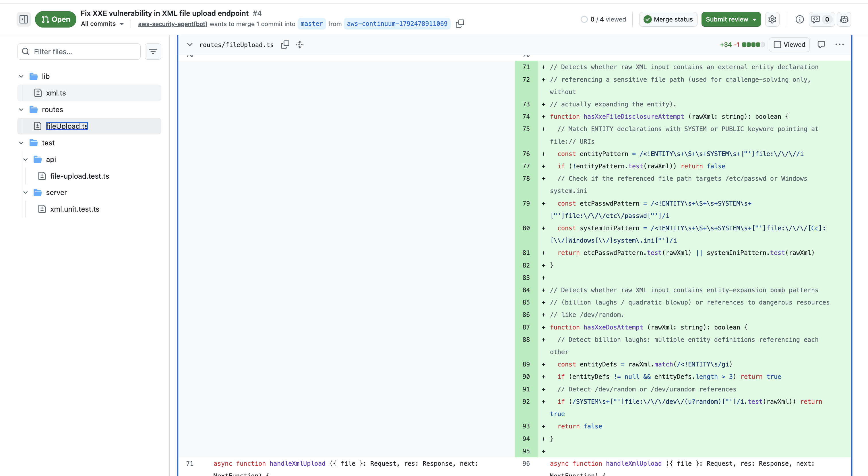This screenshot has height=476, width=868.
Task: Open aws-security-agent[bot] profile link
Action: 173,24
